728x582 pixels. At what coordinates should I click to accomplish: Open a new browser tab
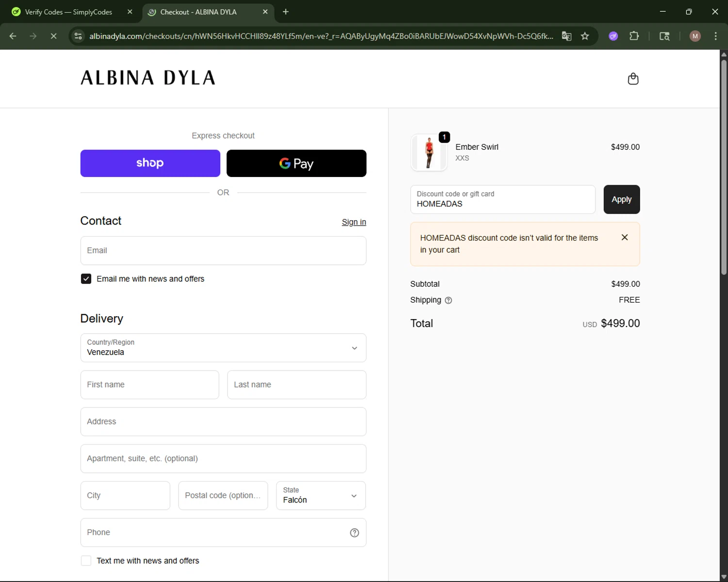click(285, 12)
